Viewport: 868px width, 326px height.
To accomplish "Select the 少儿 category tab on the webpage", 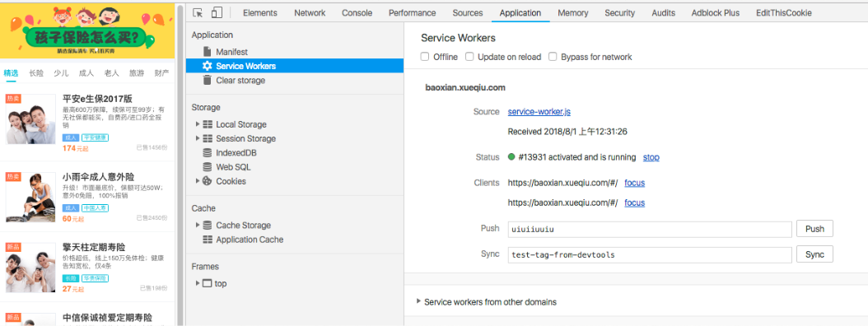I will pos(61,72).
